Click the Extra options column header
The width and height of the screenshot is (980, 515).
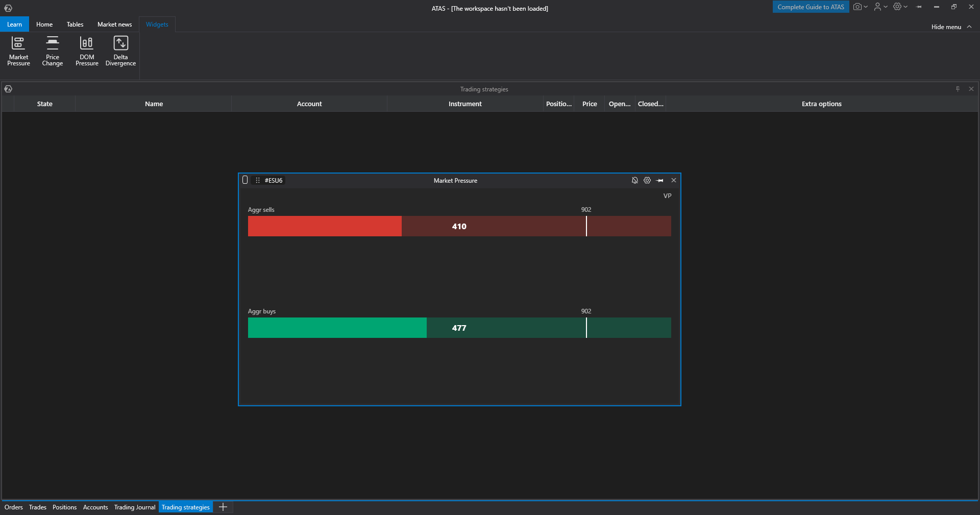tap(822, 104)
